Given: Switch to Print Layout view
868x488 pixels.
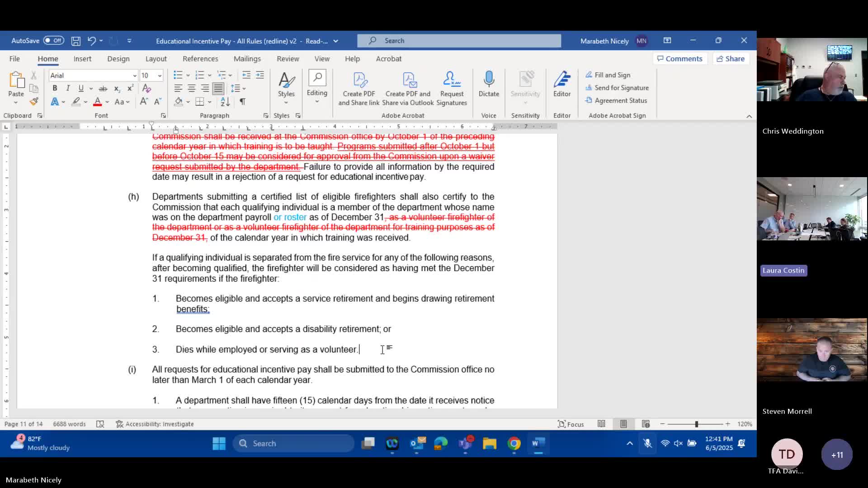Looking at the screenshot, I should (x=623, y=424).
